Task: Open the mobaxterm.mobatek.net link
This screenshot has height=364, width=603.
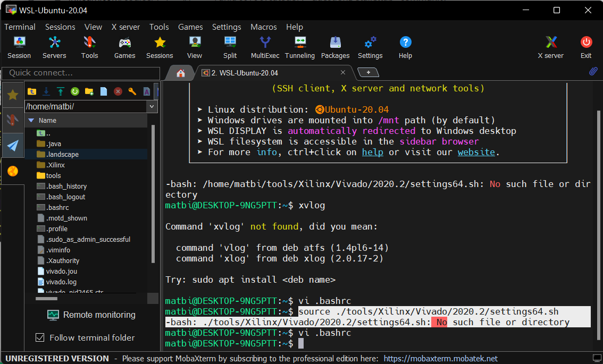Action: click(440, 359)
